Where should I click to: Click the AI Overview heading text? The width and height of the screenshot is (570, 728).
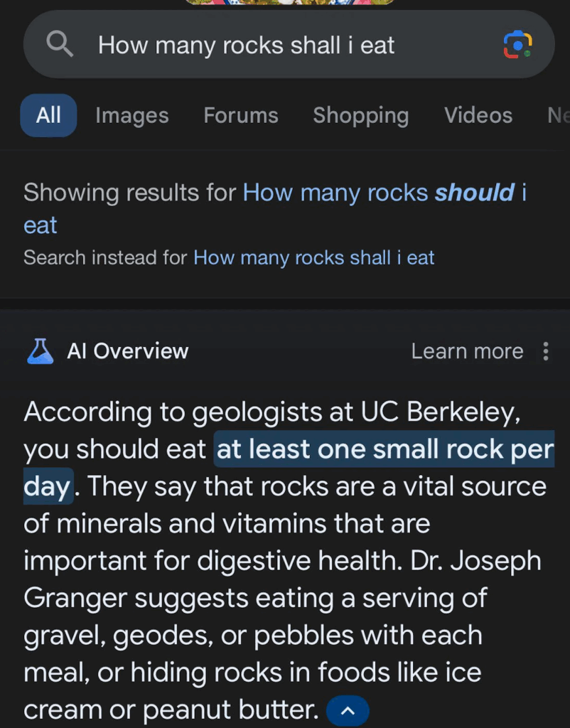coord(128,351)
